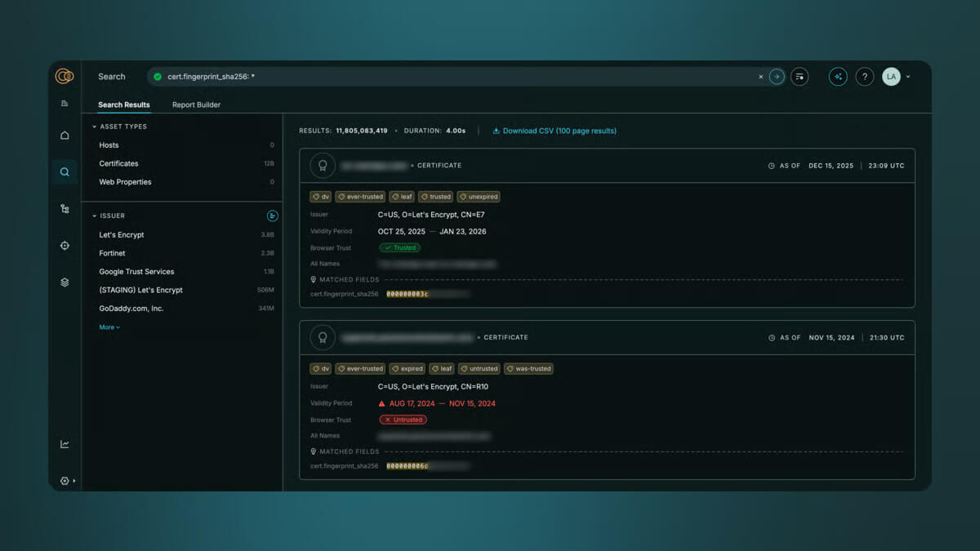Open the query filter options icon beside search bar
This screenshot has width=980, height=551.
point(799,76)
